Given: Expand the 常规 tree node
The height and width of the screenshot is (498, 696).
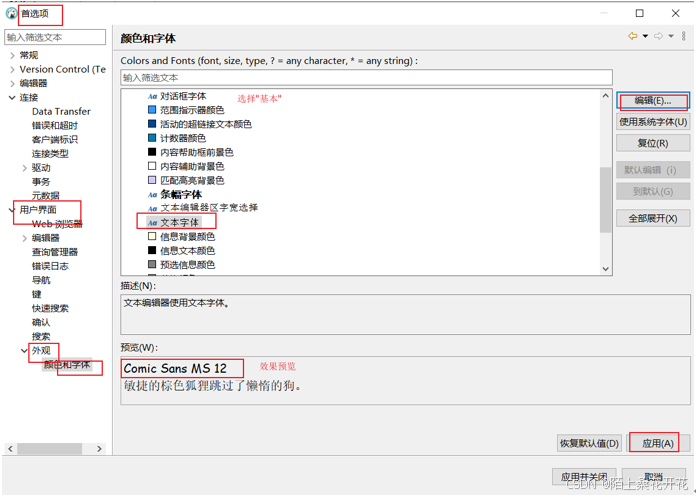Looking at the screenshot, I should tap(12, 55).
